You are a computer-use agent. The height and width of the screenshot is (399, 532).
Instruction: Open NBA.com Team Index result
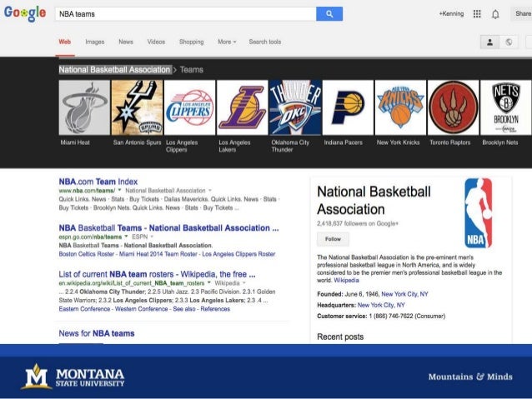98,182
